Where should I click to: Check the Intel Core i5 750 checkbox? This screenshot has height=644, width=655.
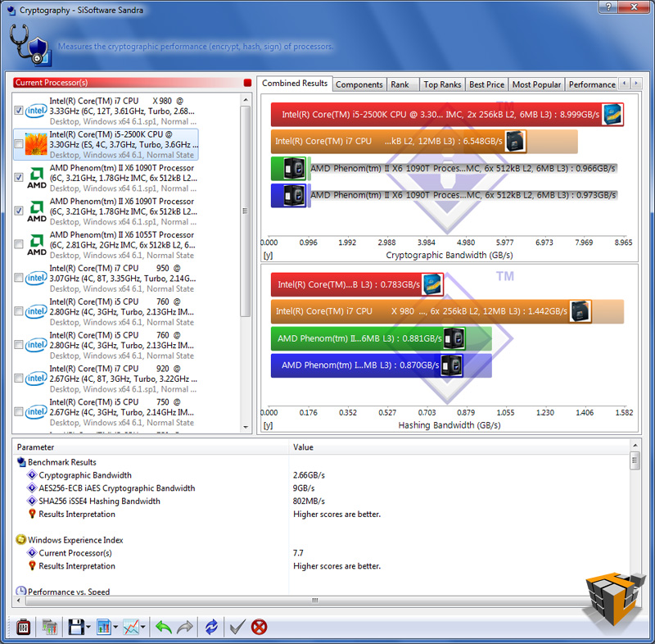coord(18,411)
